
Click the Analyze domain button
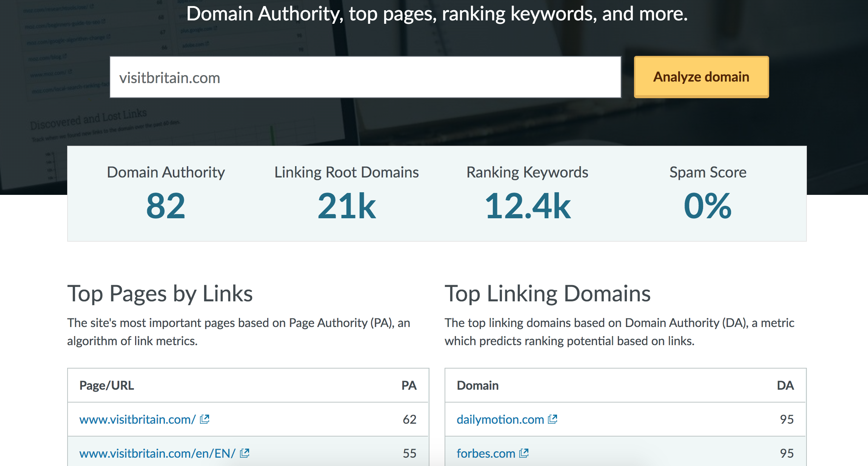tap(701, 77)
